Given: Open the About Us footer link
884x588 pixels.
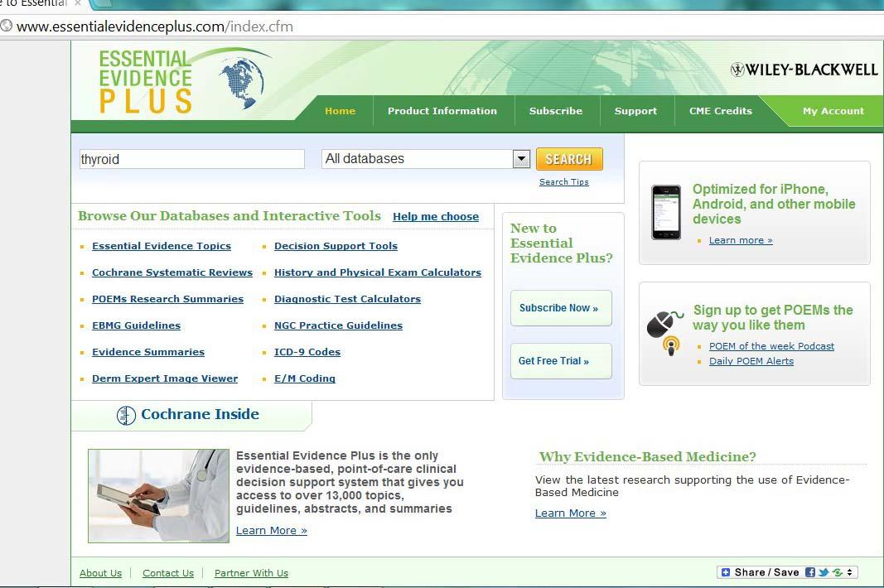Looking at the screenshot, I should point(100,573).
